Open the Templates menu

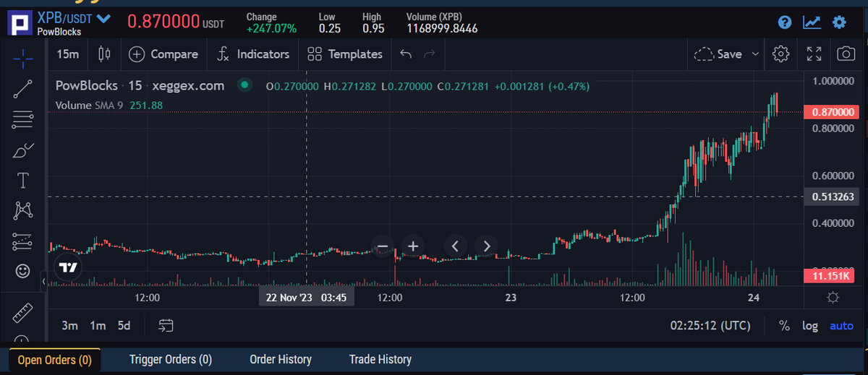click(345, 54)
